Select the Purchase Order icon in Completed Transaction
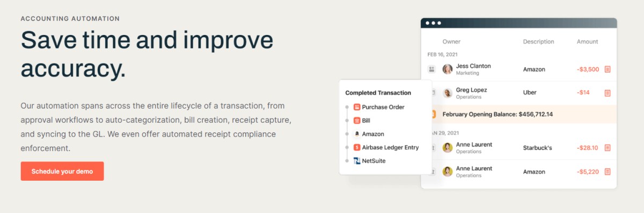This screenshot has height=213, width=644. click(357, 107)
